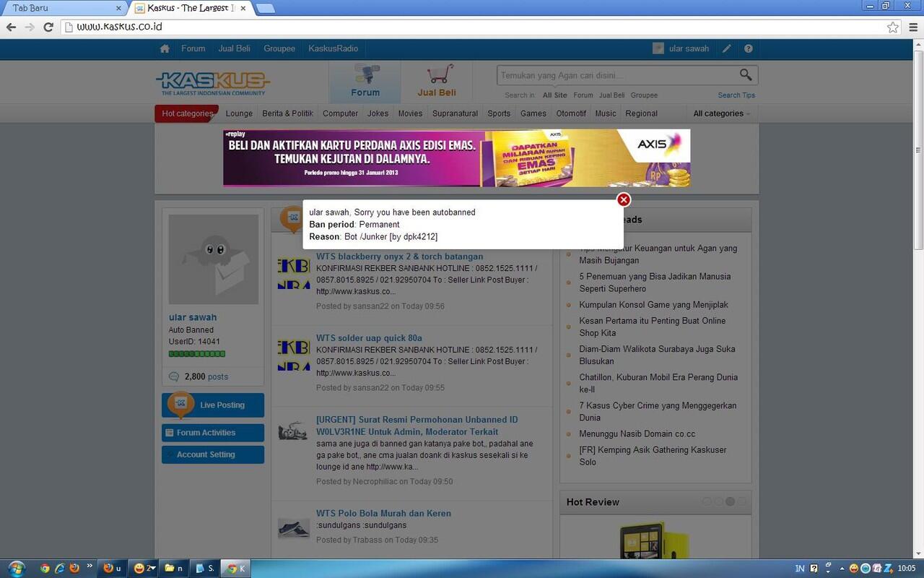Open Computer category
This screenshot has height=578, width=924.
click(340, 113)
